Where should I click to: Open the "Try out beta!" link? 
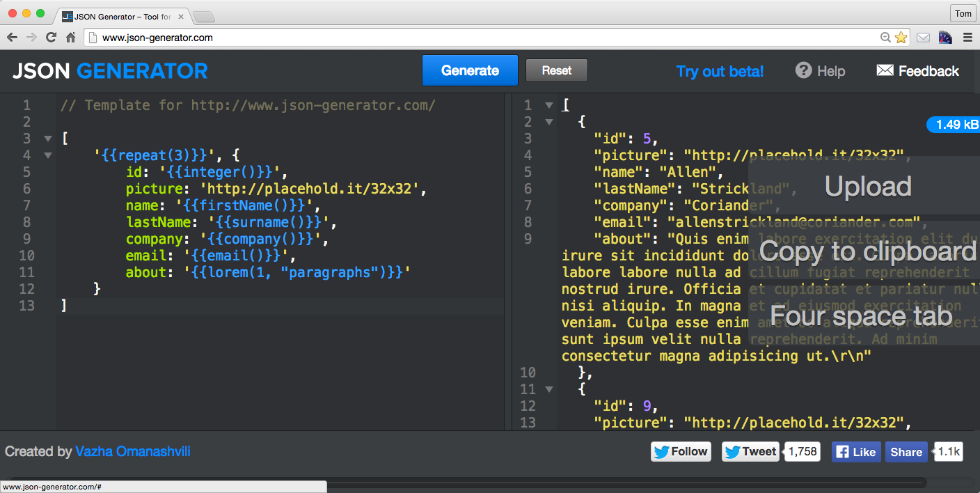720,70
